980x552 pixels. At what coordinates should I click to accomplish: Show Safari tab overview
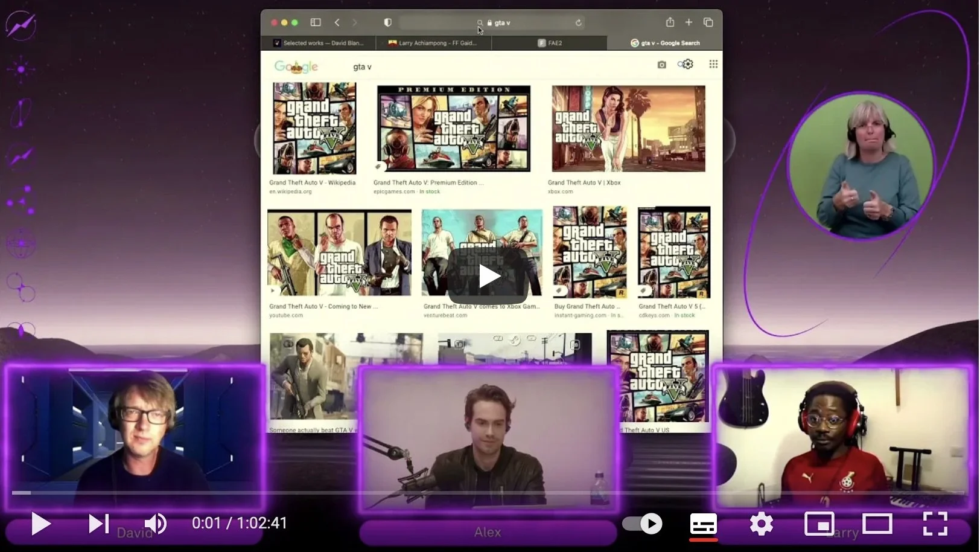(708, 22)
